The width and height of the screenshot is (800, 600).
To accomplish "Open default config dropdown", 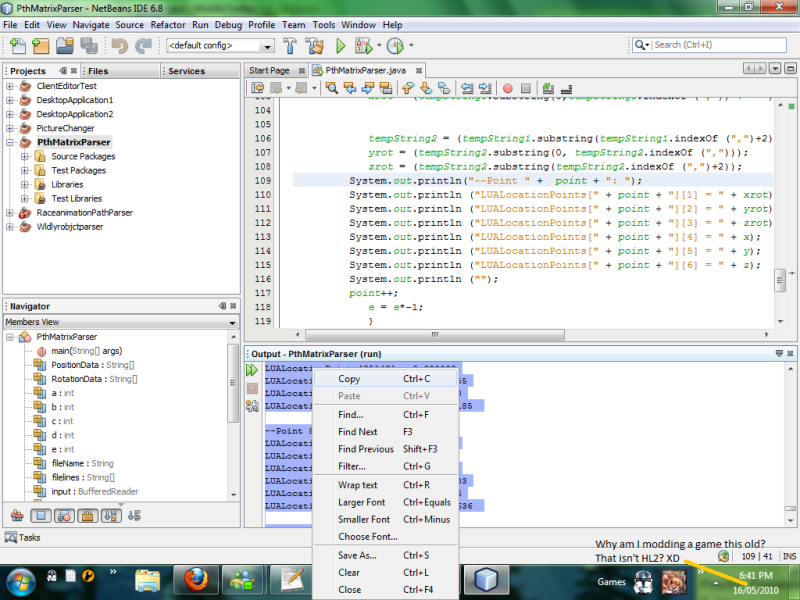I will coord(267,46).
